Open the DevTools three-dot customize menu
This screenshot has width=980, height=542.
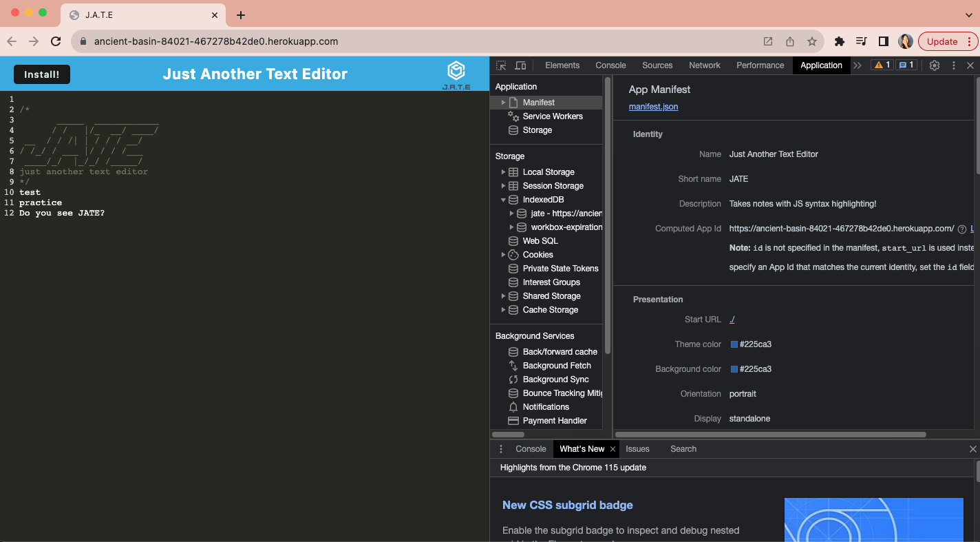point(953,65)
